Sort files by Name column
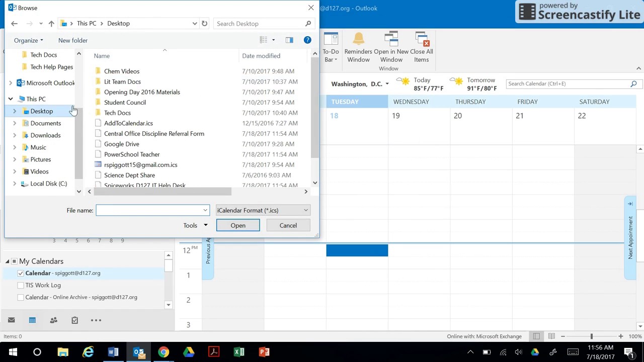The height and width of the screenshot is (362, 644). (102, 56)
